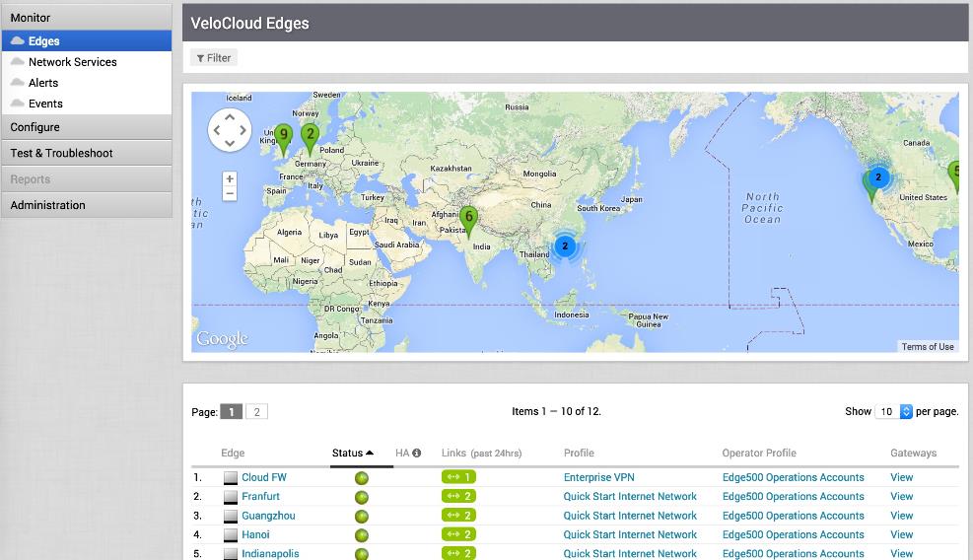View gateways for Hanoi
The width and height of the screenshot is (973, 560).
point(902,534)
